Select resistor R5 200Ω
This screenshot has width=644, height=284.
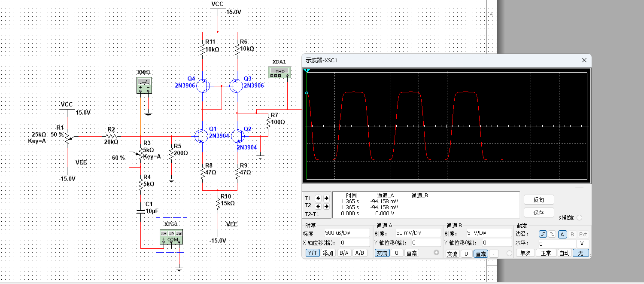tap(171, 153)
